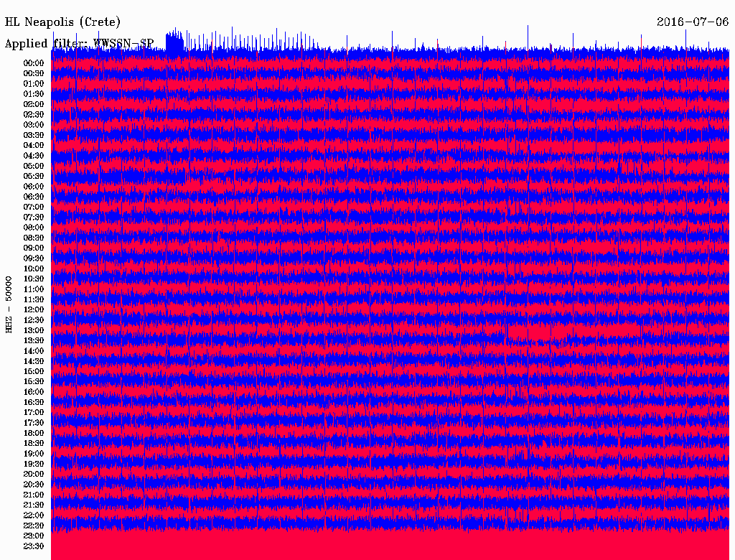Screen dimensions: 735x560
Task: Click the 04:30 time label
Action: [34, 156]
